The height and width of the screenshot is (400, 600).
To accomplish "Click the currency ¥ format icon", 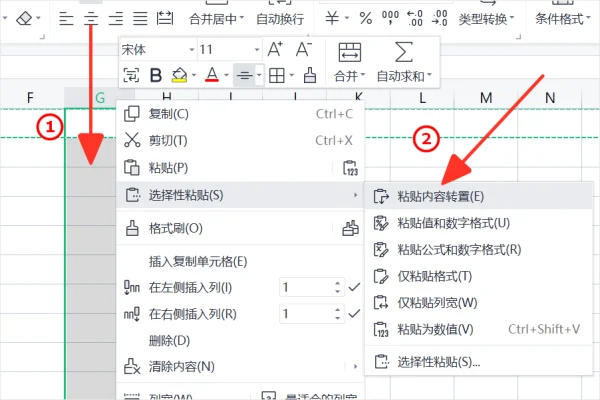I will [x=332, y=18].
